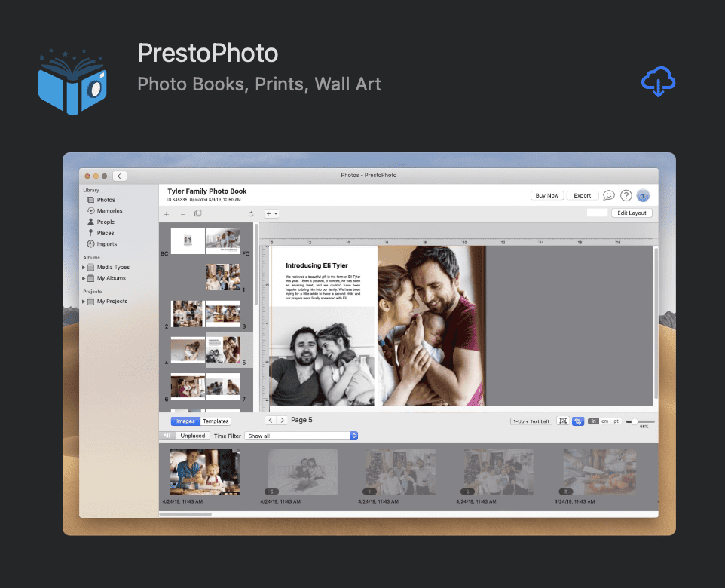Image resolution: width=725 pixels, height=588 pixels.
Task: Adjust the zoom slider handle
Action: click(x=635, y=421)
